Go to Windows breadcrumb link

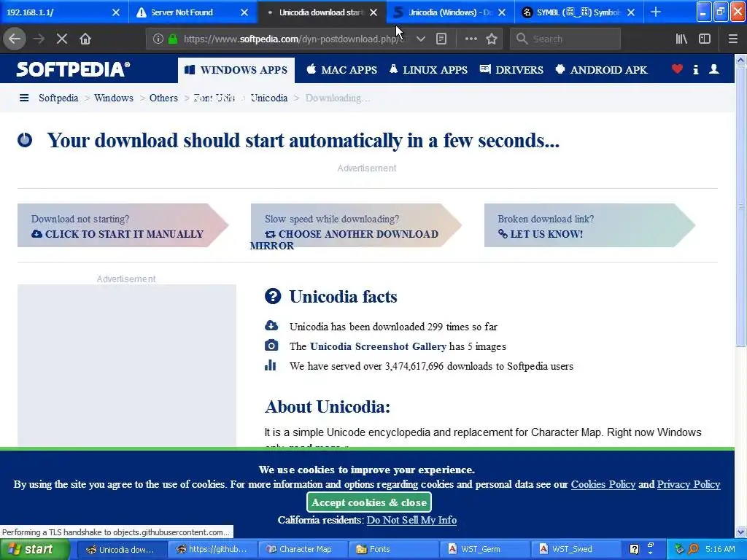tap(113, 98)
